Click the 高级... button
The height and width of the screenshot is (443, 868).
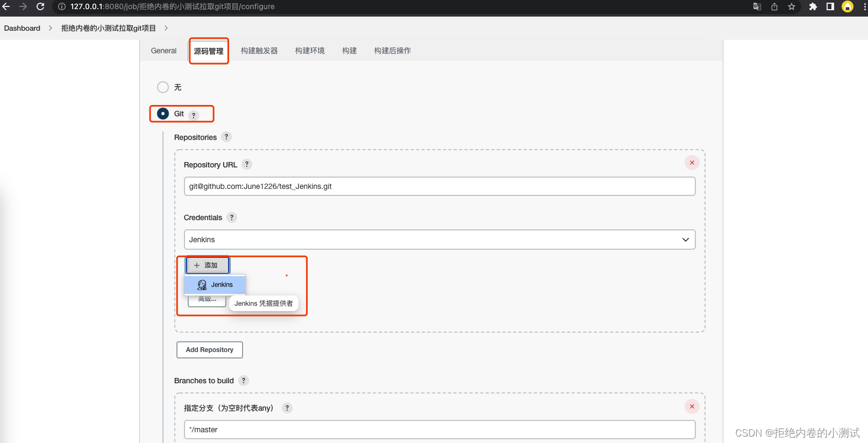[x=207, y=300]
